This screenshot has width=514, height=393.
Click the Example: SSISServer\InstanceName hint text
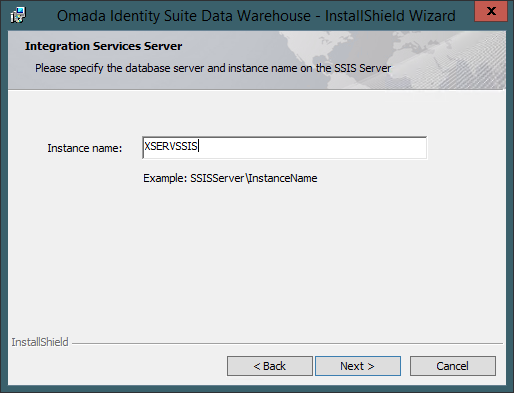(230, 178)
